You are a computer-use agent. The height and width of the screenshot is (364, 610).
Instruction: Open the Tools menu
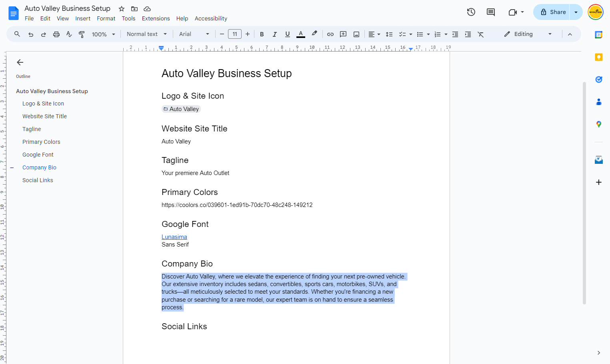pyautogui.click(x=128, y=18)
